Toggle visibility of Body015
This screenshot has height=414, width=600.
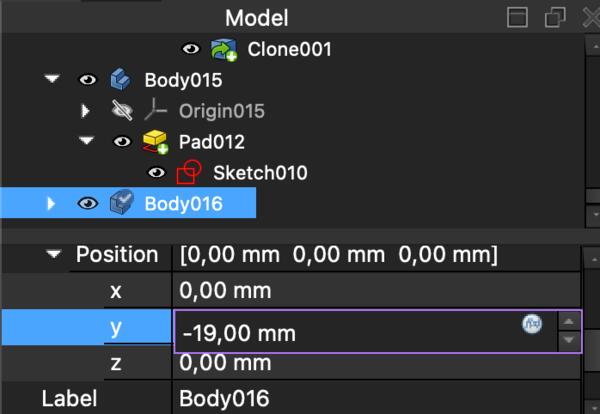[87, 79]
